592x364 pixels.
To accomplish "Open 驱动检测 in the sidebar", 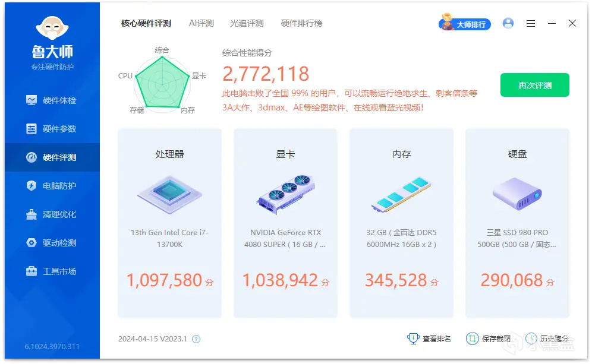I will [52, 243].
